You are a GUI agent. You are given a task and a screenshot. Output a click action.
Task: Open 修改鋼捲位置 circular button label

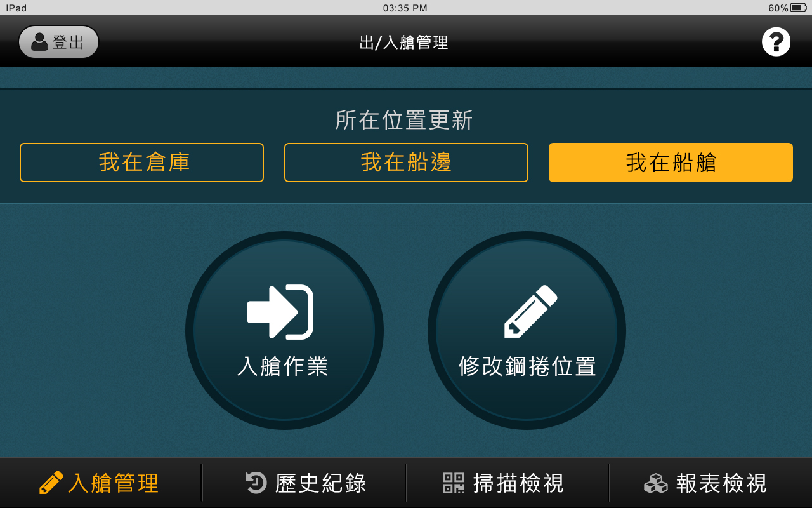tap(527, 366)
